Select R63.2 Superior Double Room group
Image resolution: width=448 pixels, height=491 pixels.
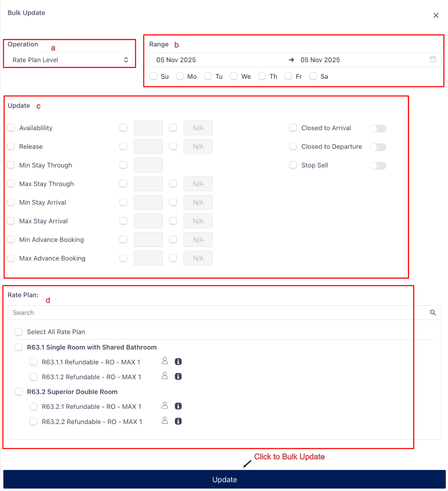tap(19, 392)
